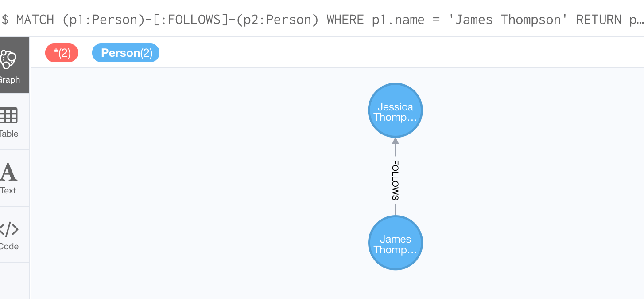This screenshot has height=299, width=644.
Task: Click the dollar sign query prompt
Action: [x=5, y=20]
